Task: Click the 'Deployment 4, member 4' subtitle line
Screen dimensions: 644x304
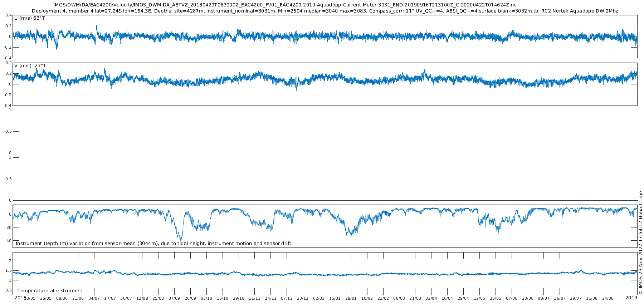Action: (x=325, y=11)
